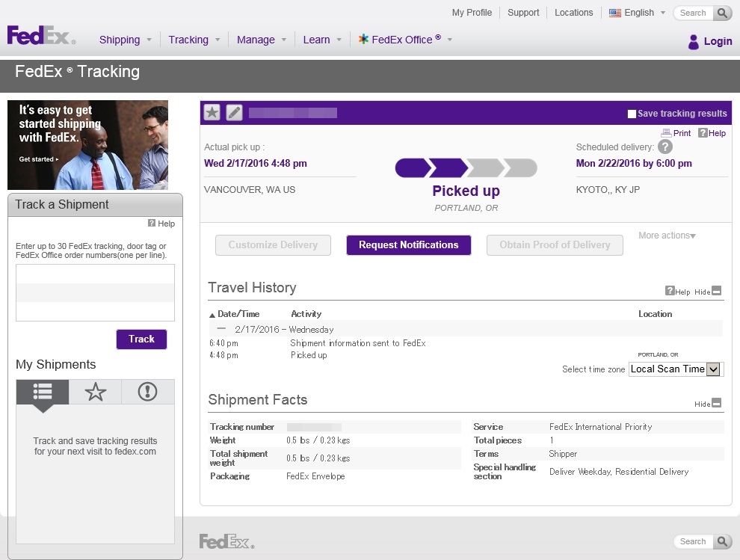Click the FedEx logo in header

point(41,35)
